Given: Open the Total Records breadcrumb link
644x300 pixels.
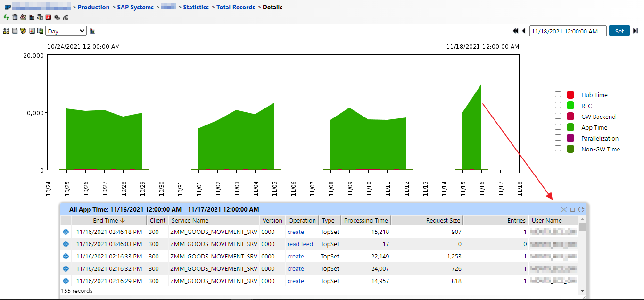Looking at the screenshot, I should [236, 7].
